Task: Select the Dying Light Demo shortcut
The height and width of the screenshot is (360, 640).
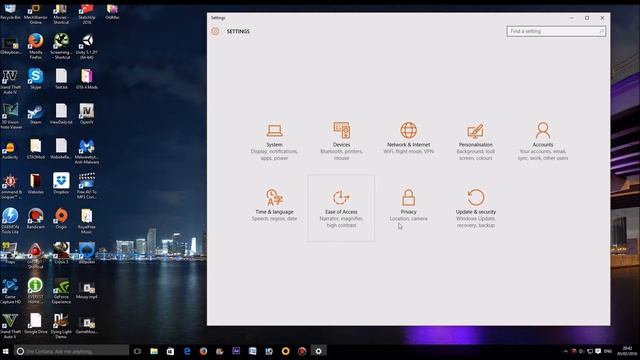Action: [x=61, y=326]
